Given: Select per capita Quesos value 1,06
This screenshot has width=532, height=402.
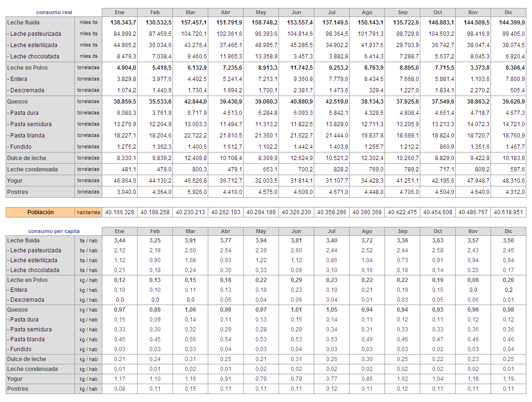Looking at the screenshot, I should click(190, 309).
